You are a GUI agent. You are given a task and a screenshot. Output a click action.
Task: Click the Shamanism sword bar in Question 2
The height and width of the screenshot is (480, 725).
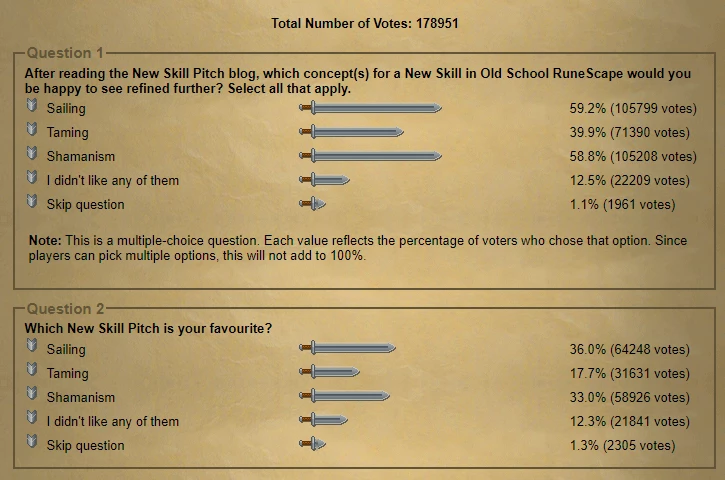(344, 396)
